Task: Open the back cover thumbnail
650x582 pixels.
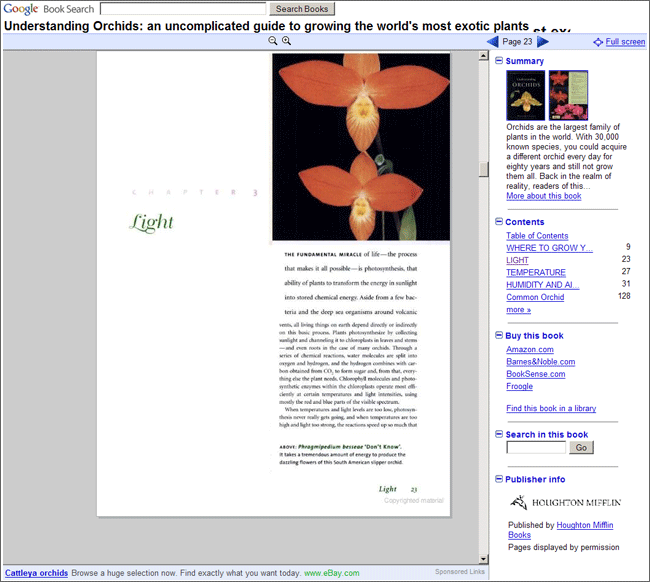Action: coord(568,95)
